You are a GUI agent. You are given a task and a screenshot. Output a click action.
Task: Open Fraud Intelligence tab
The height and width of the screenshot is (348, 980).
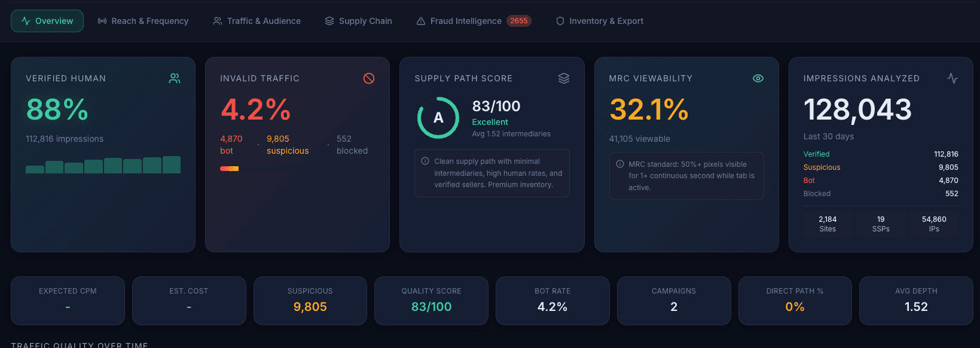click(474, 21)
